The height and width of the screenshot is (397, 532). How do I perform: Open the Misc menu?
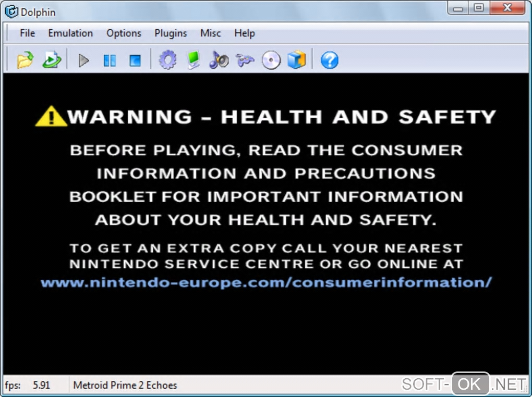click(210, 33)
